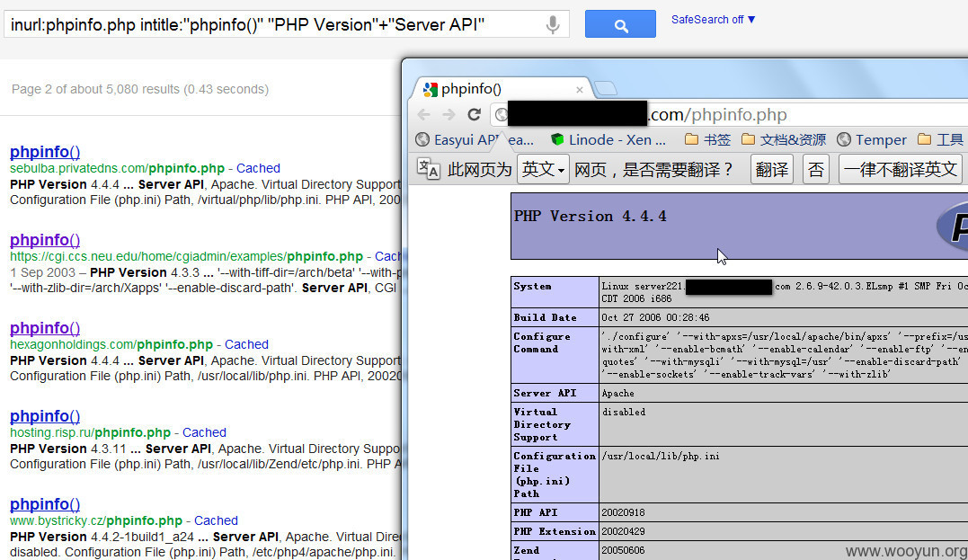This screenshot has height=560, width=968.
Task: Open Cached link for hosting.risp.ru result
Action: pyautogui.click(x=204, y=433)
